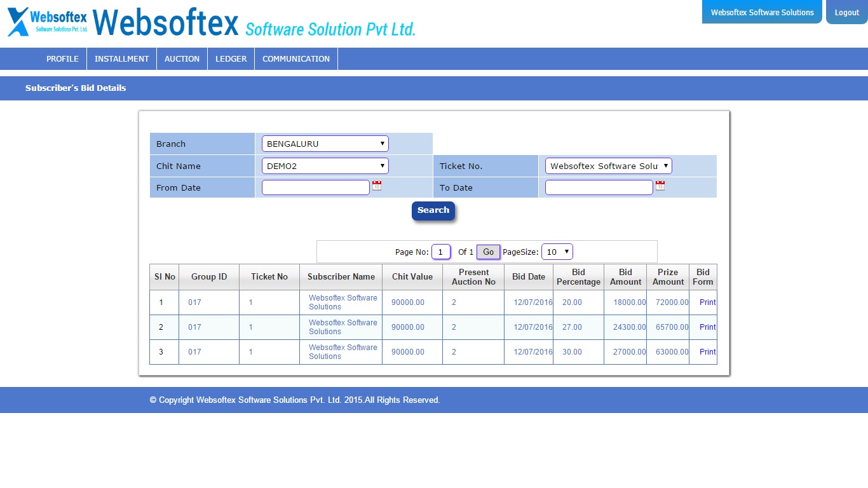Open the AUCTION menu
The width and height of the screenshot is (868, 488).
[182, 58]
